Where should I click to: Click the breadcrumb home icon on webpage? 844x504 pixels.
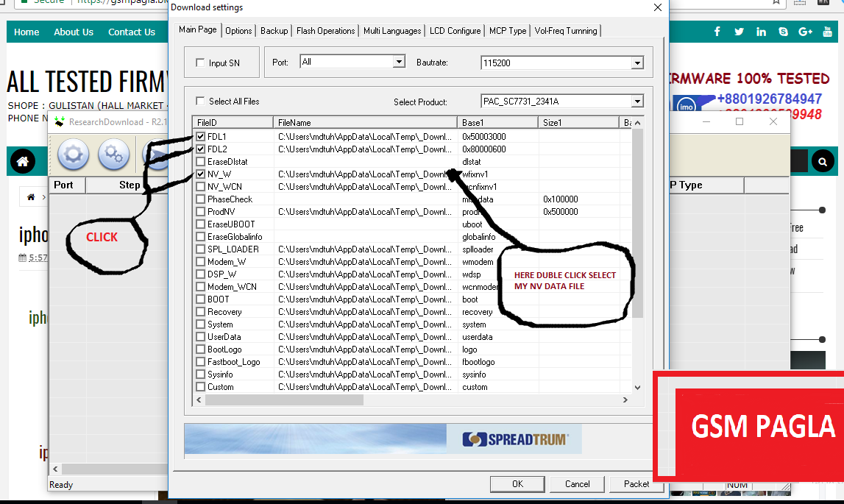click(31, 197)
